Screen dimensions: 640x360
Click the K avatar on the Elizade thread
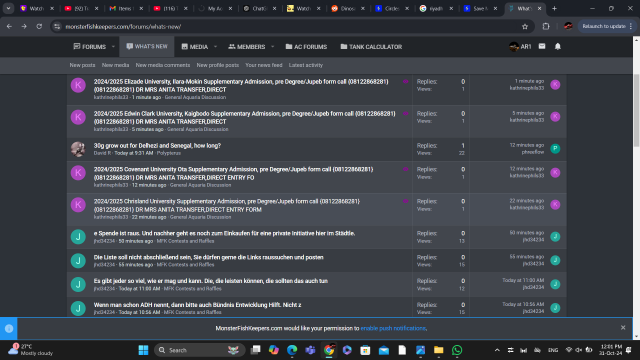[x=78, y=85]
